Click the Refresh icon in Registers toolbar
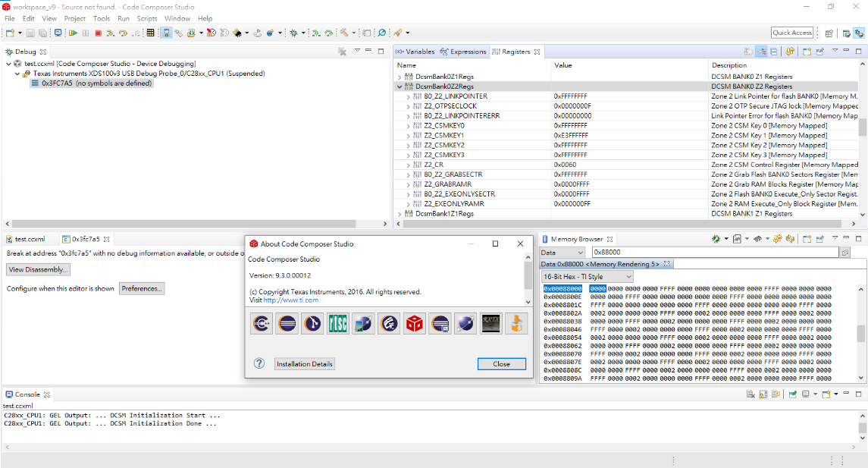This screenshot has width=868, height=468. (790, 52)
